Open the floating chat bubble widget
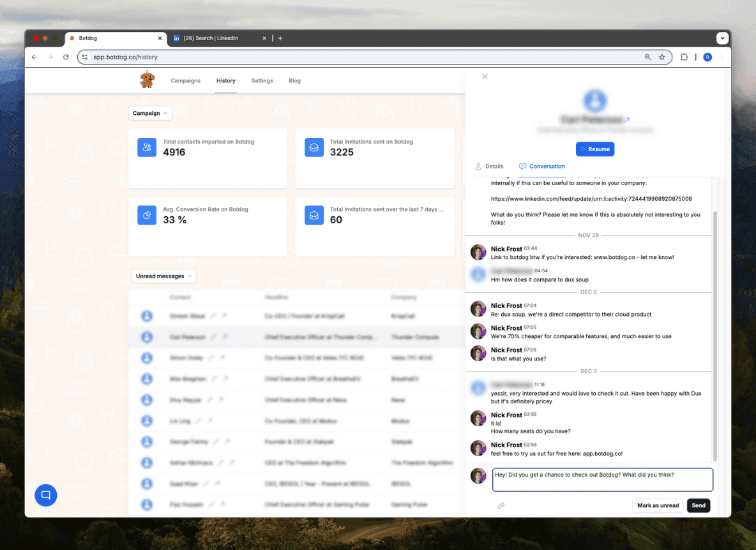The width and height of the screenshot is (756, 550). point(45,494)
